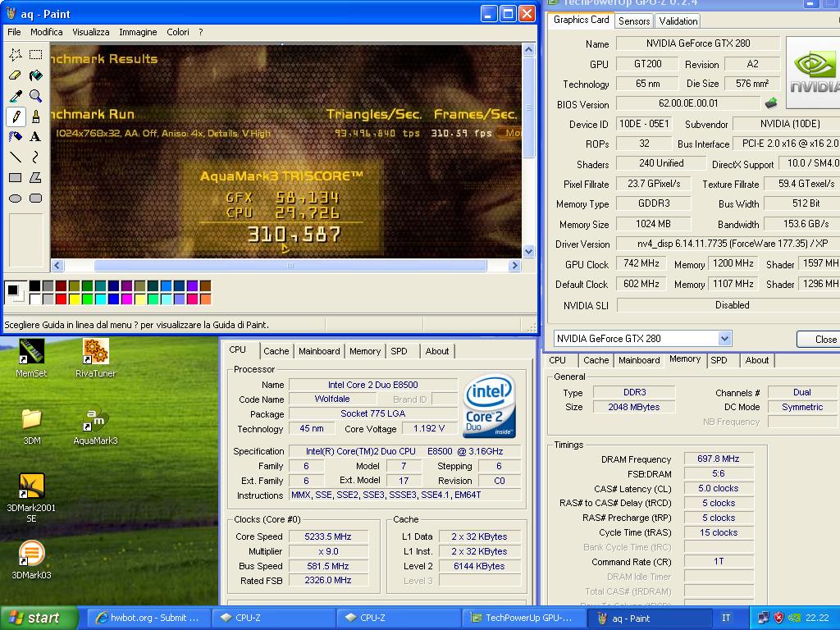Switch to TechPowerUp GPU-Z taskbar button
The height and width of the screenshot is (630, 840).
pos(523,618)
